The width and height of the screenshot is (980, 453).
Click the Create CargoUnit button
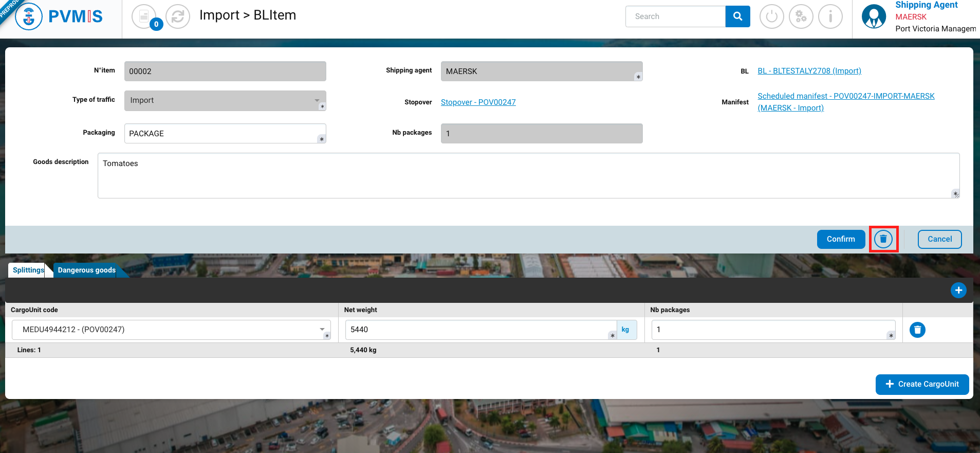coord(922,384)
